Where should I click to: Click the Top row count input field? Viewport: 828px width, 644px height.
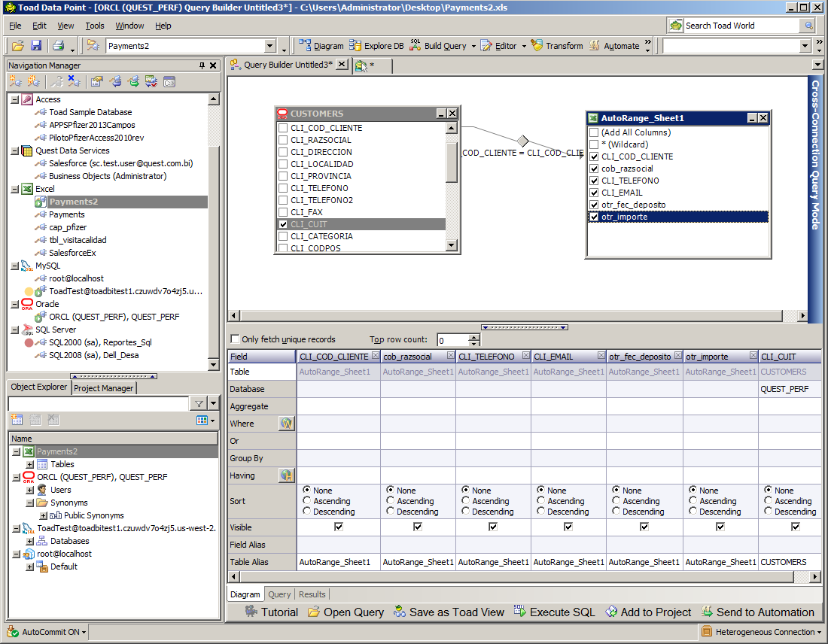[453, 340]
